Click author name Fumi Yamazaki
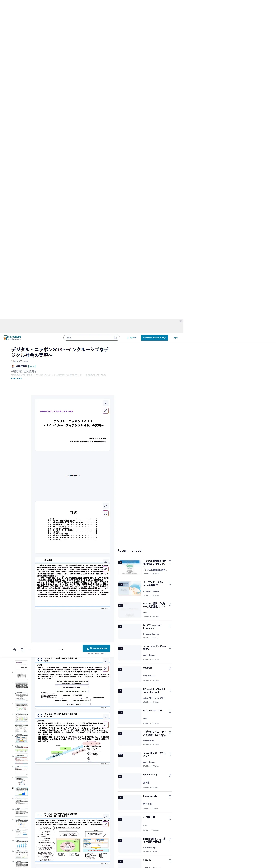Viewport: 276px width, 868px height. [149, 676]
